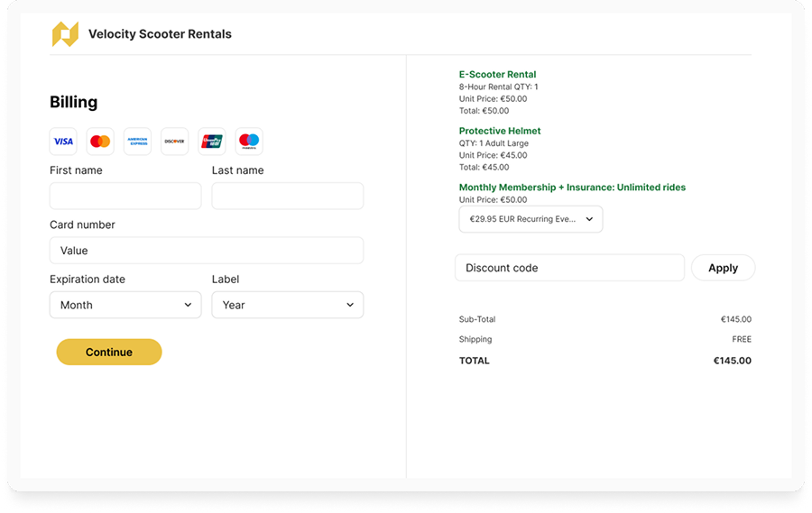Click into the Last name field
Image resolution: width=812 pixels, height=513 pixels.
[x=287, y=196]
